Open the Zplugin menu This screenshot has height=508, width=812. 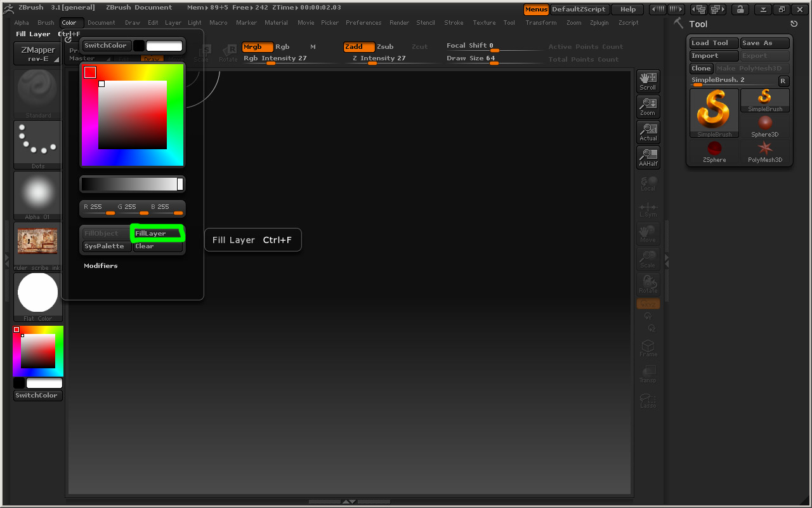599,23
